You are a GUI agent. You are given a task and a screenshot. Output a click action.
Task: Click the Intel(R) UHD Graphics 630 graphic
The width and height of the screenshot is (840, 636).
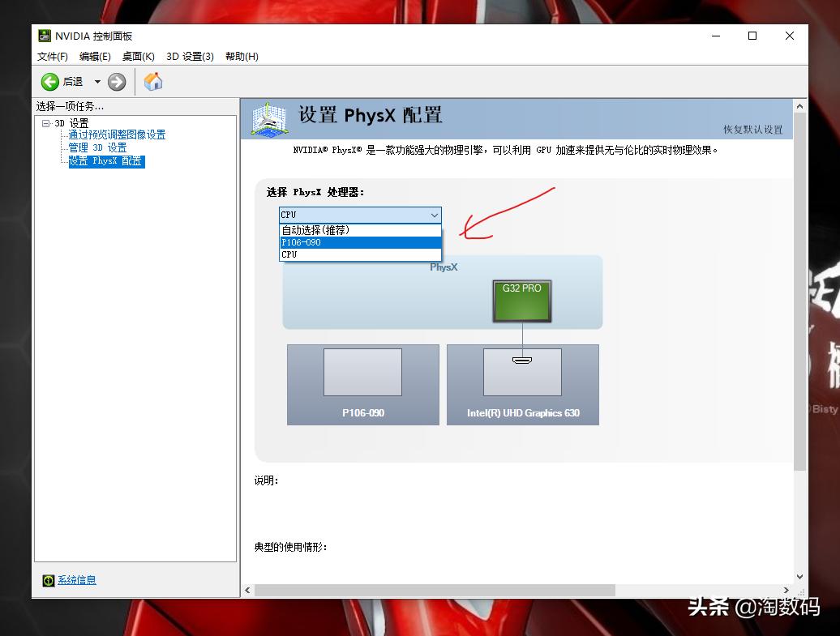click(522, 372)
